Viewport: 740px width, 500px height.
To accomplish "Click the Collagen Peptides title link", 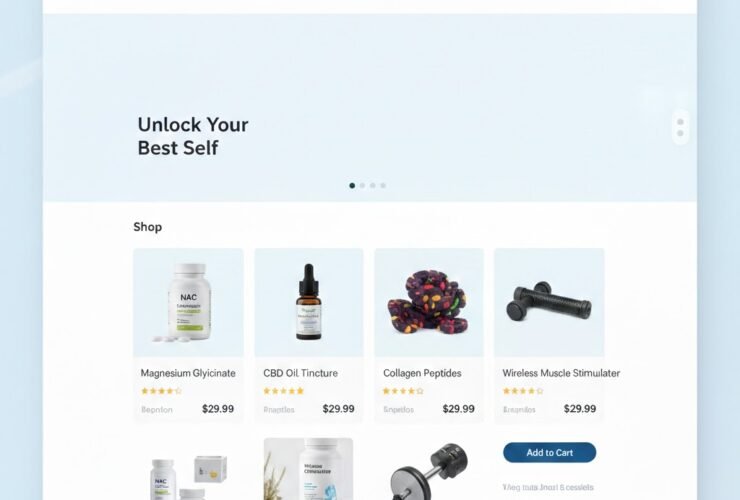I will [422, 373].
